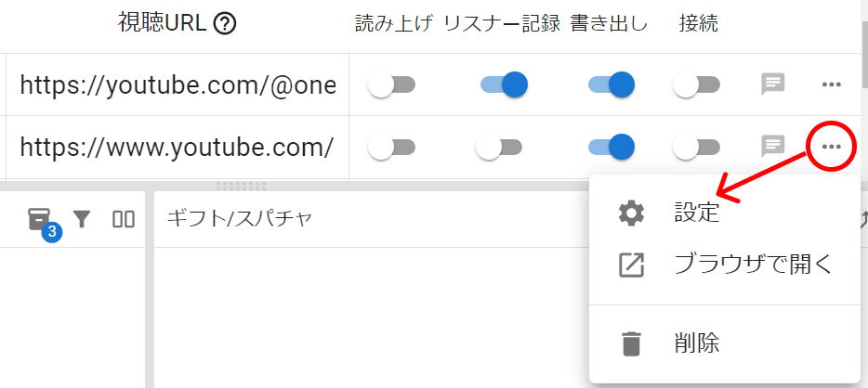Click the filter funnel icon

coord(82,219)
